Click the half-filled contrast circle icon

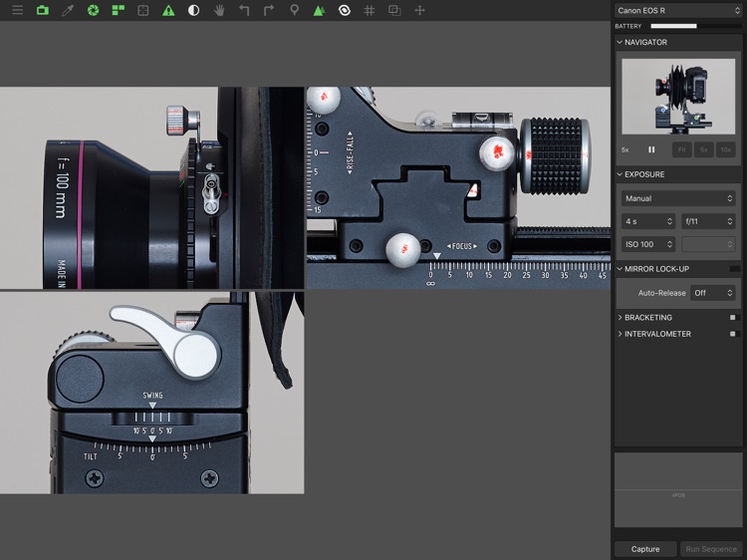193,10
